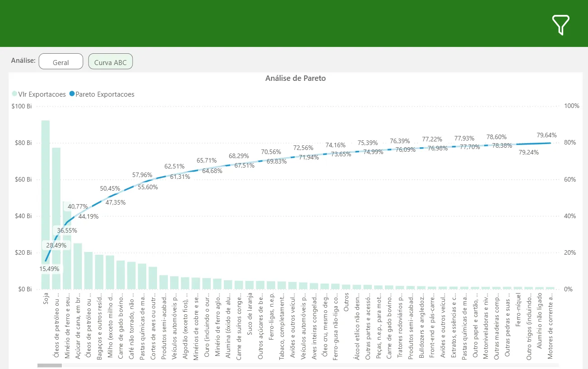Click the 100% right axis value

click(x=572, y=106)
